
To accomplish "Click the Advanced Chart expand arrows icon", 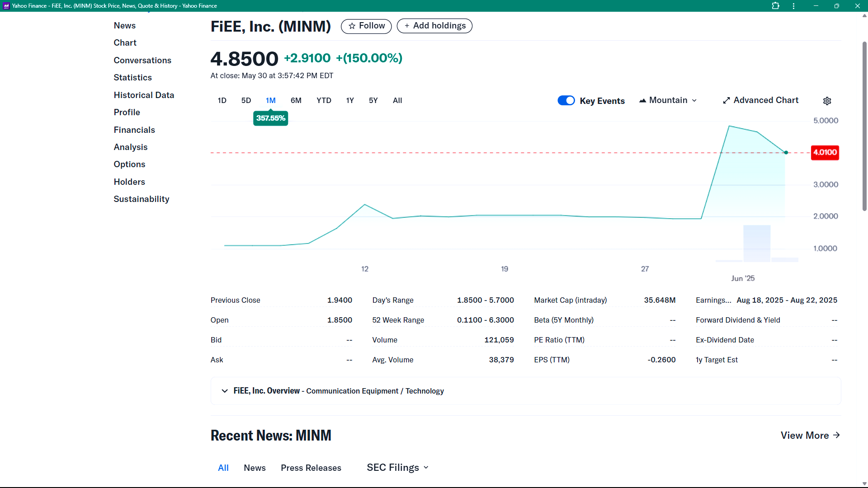I will point(726,100).
